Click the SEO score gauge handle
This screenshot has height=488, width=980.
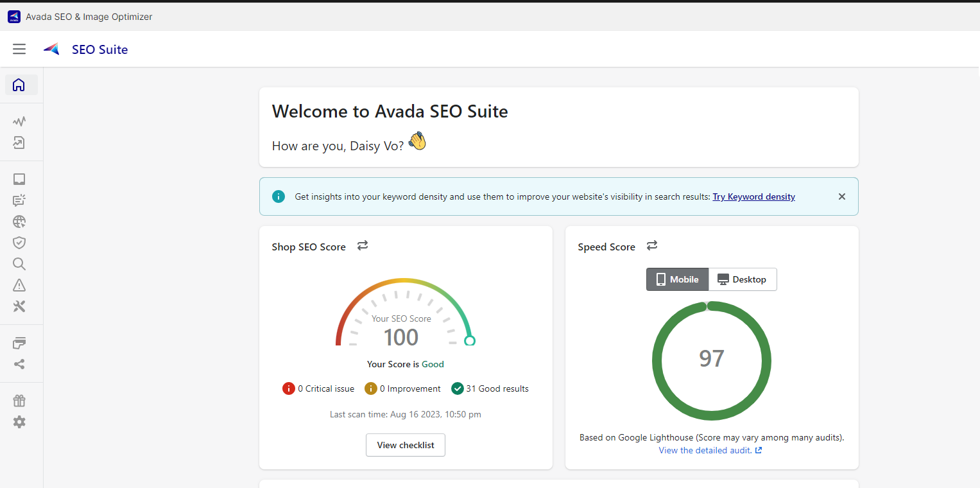click(x=470, y=340)
